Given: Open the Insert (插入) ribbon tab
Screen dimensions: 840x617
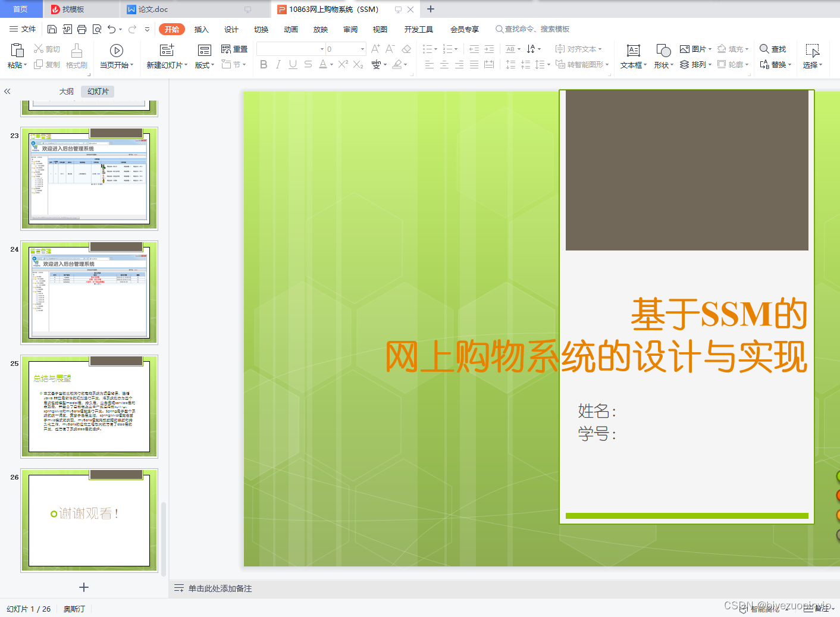Looking at the screenshot, I should pos(202,29).
